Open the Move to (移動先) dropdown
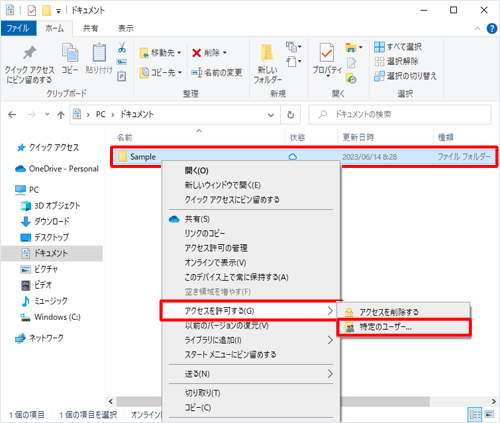This screenshot has height=423, width=500. 160,53
